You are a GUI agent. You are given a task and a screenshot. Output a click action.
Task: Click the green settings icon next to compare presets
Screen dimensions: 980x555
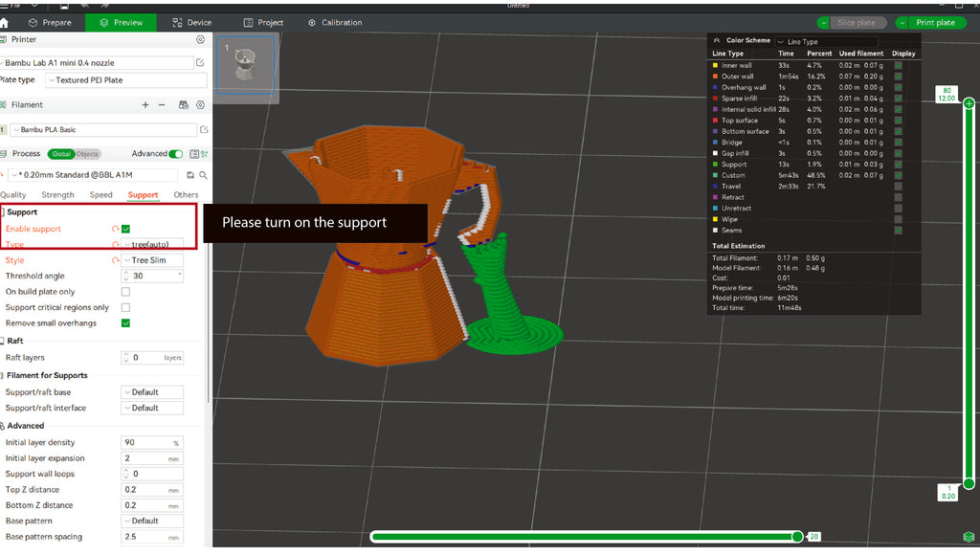pyautogui.click(x=205, y=154)
